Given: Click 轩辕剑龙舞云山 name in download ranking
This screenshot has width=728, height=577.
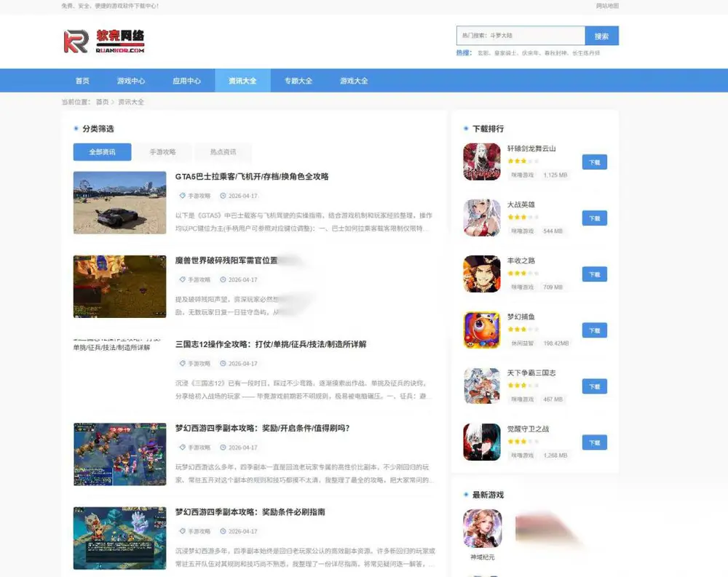Looking at the screenshot, I should [531, 148].
